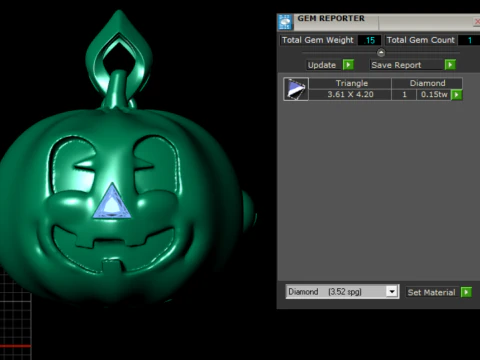The height and width of the screenshot is (360, 480).
Task: Click the Total Gem Weight label
Action: click(318, 40)
